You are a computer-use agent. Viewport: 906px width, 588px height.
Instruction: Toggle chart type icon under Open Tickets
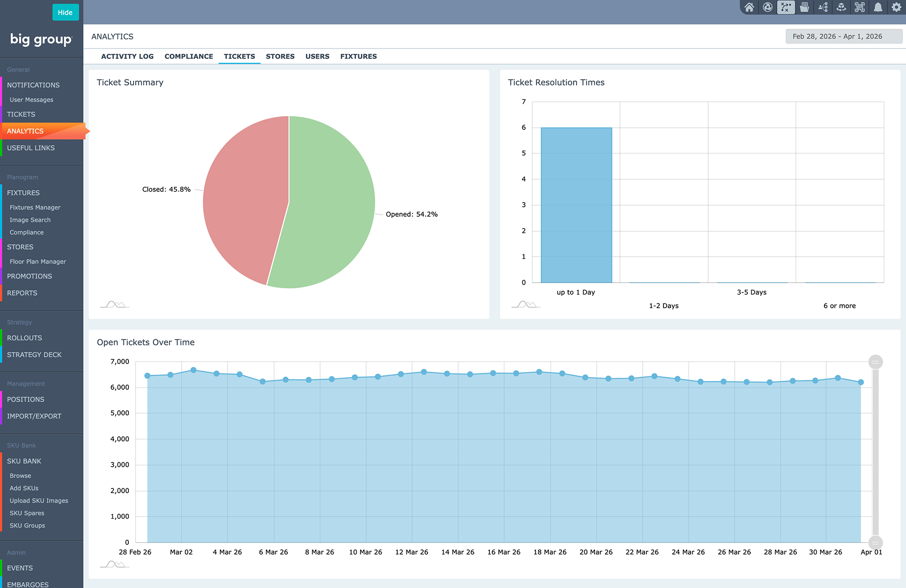[x=114, y=564]
